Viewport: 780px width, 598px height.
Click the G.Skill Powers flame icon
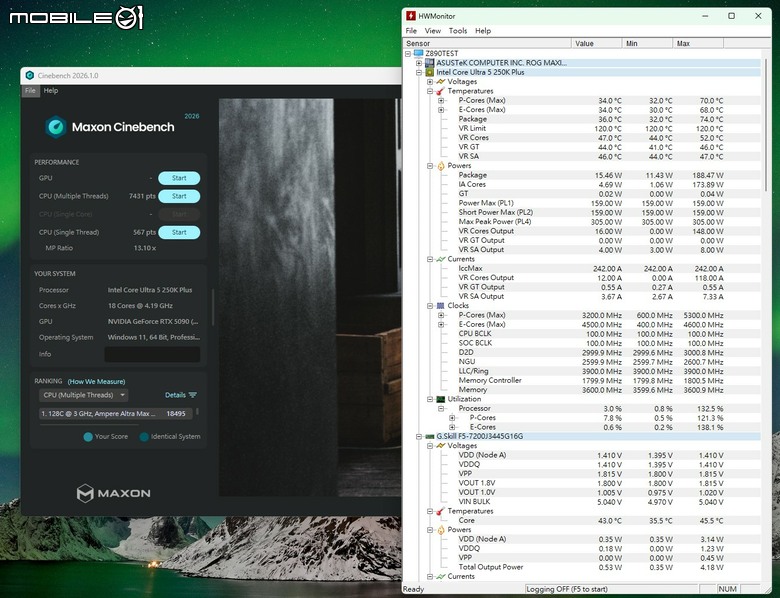point(440,530)
